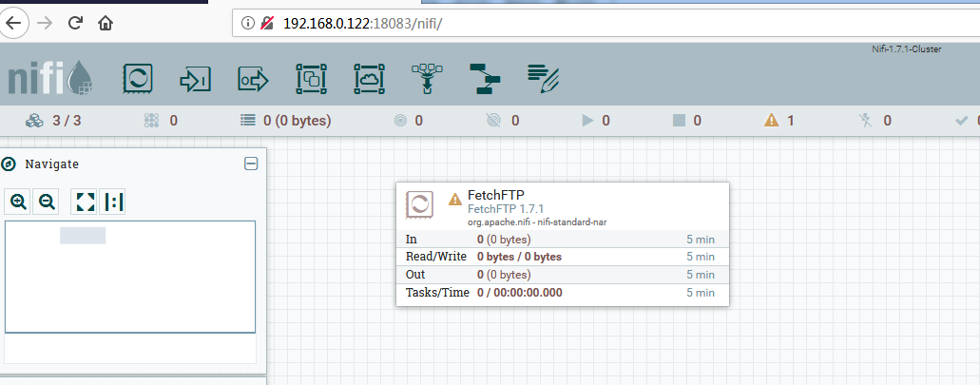Screen dimensions: 980x385
Task: Click the disabled components status icon
Action: pos(866,121)
